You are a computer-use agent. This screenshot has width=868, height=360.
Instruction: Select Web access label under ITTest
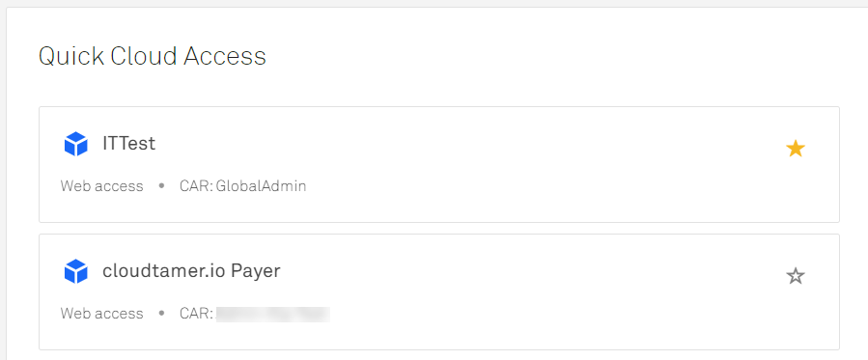tap(101, 186)
